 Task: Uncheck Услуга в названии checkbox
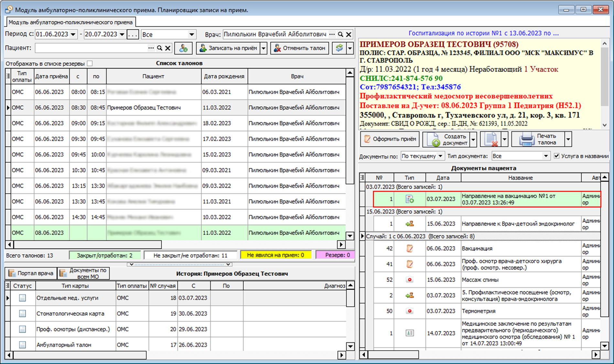point(556,156)
